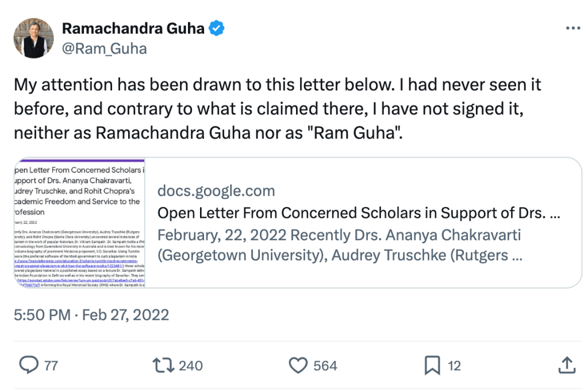Click the open letter preview thumbnail
This screenshot has height=391, width=588.
click(x=79, y=223)
